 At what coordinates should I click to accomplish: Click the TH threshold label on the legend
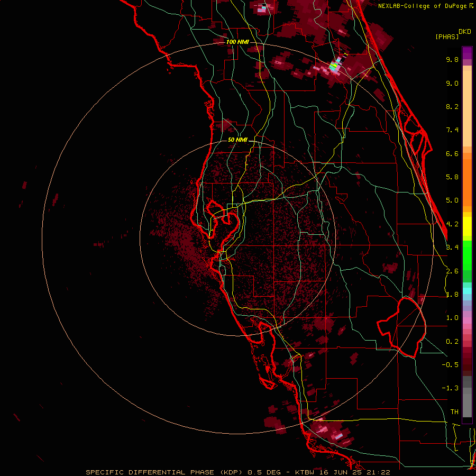click(454, 412)
